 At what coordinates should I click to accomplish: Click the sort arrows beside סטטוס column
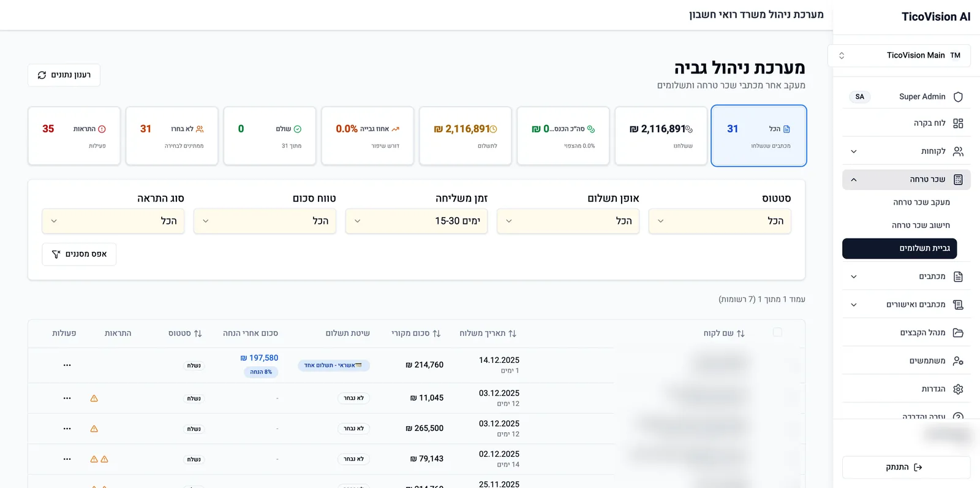pyautogui.click(x=197, y=334)
